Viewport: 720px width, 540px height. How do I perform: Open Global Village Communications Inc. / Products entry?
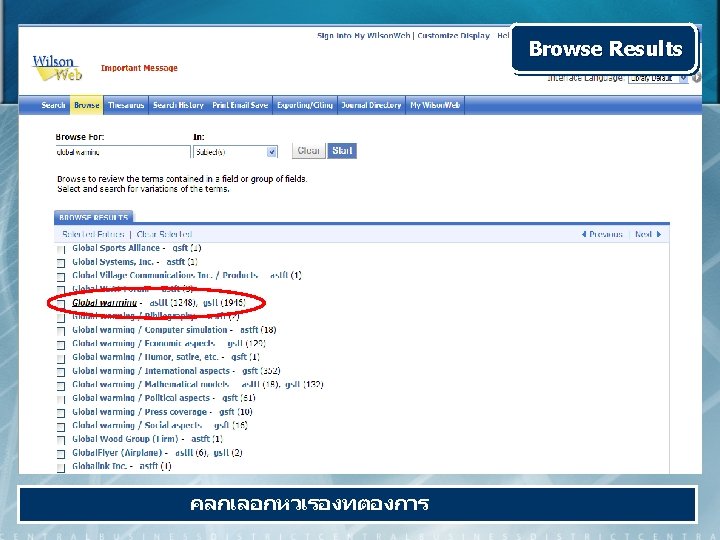(x=165, y=275)
